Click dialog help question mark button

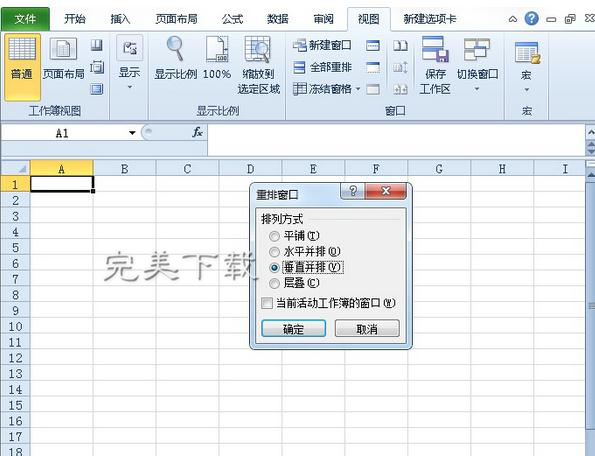(x=353, y=191)
